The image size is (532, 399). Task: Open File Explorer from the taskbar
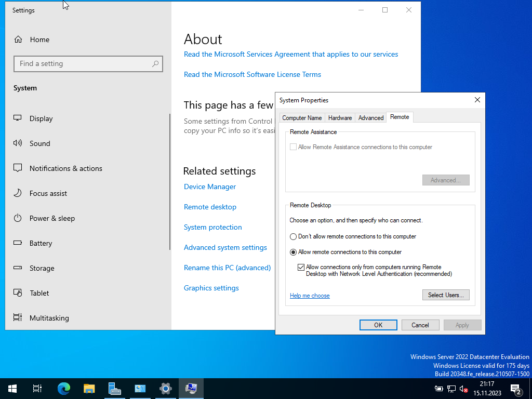click(x=89, y=389)
